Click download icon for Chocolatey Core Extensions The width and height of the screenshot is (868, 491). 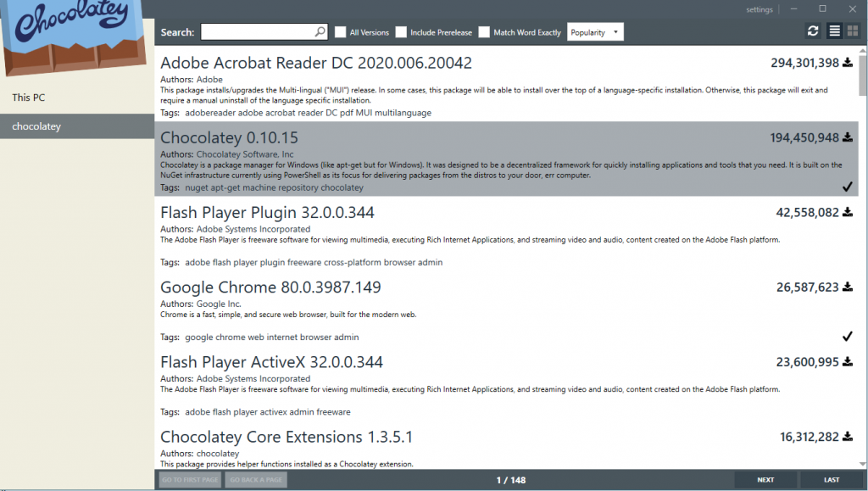tap(848, 436)
